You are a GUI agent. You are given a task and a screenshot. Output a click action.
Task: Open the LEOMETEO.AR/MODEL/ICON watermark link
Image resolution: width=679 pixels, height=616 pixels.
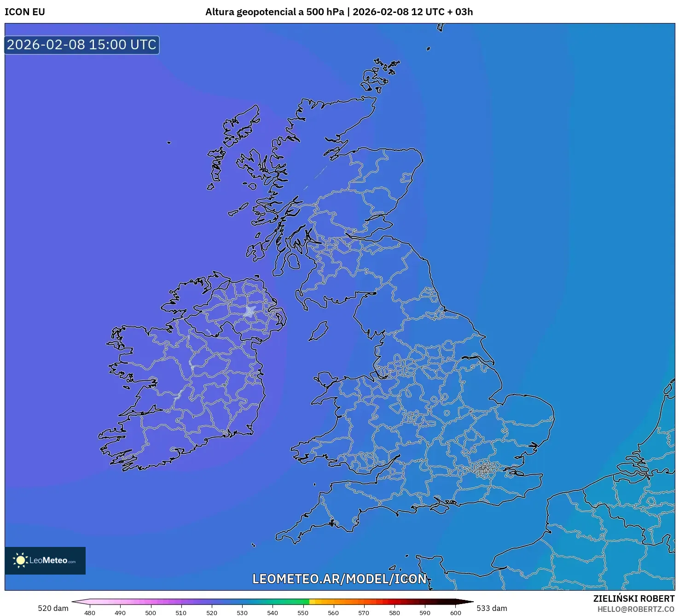click(339, 579)
